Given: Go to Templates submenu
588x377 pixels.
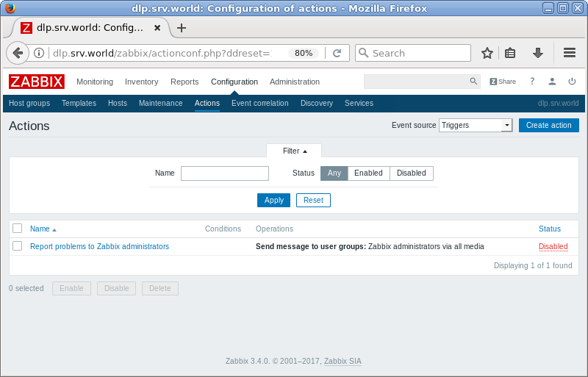Looking at the screenshot, I should point(79,103).
